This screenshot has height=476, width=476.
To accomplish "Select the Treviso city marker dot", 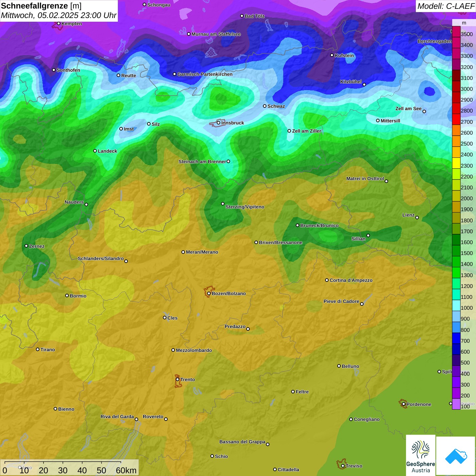I will 343,466.
